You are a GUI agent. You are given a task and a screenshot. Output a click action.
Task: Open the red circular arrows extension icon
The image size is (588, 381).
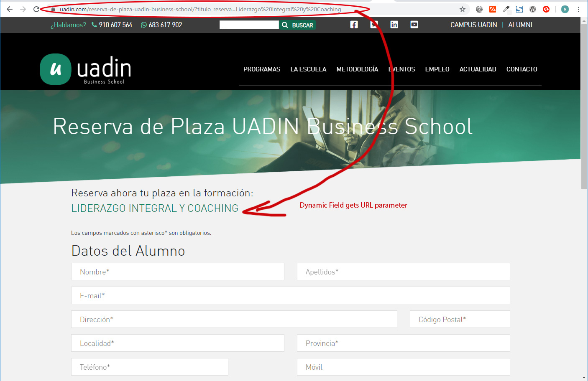point(546,9)
